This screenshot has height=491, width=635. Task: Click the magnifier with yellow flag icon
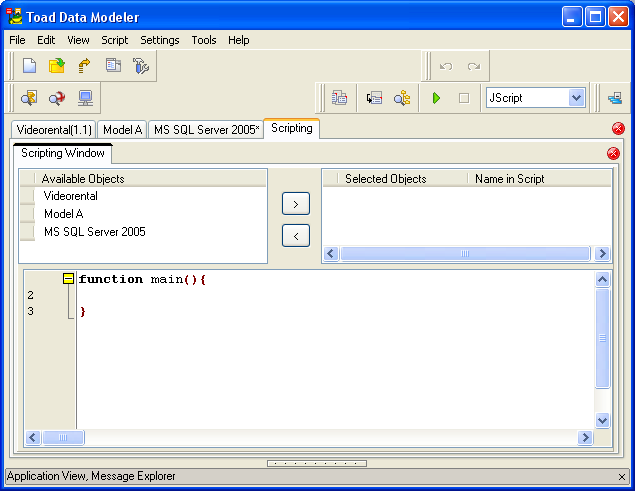point(29,98)
